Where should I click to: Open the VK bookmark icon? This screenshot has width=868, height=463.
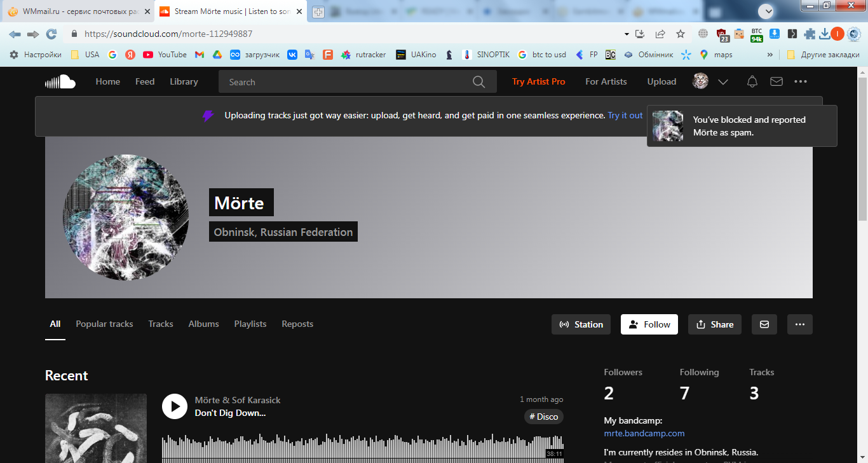click(292, 55)
